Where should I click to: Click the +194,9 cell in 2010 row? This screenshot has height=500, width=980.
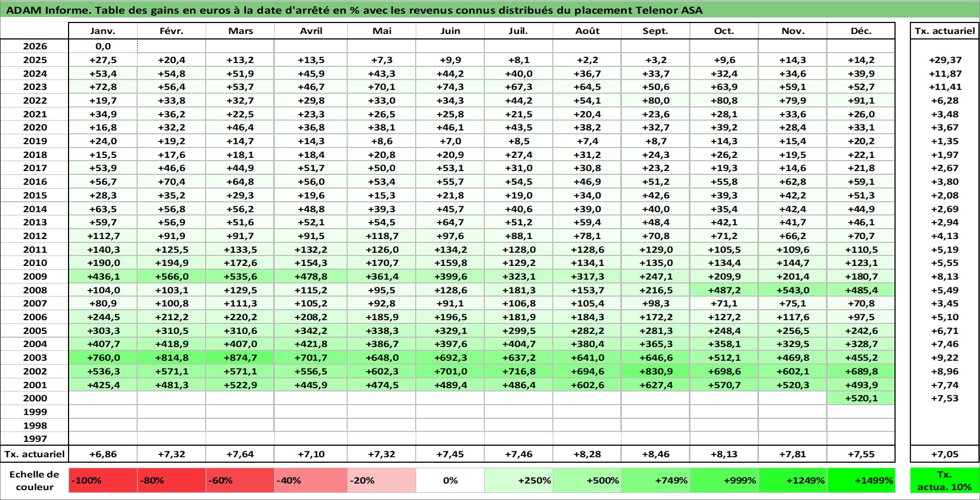172,263
